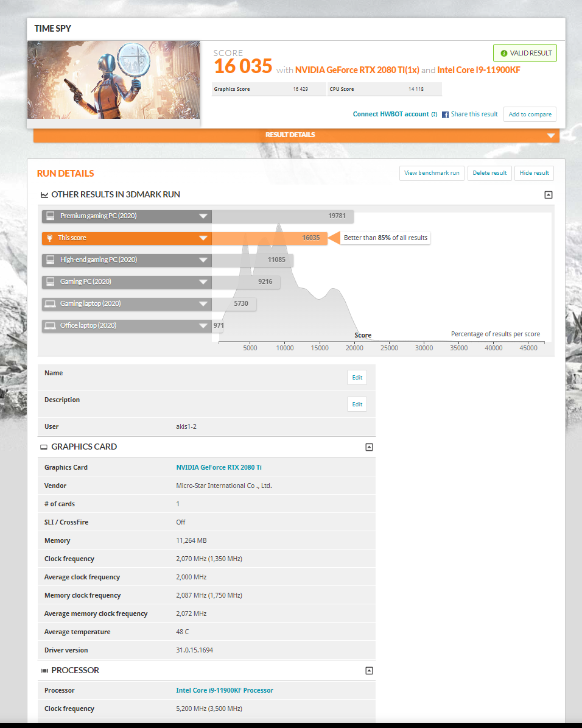Click the processor chip icon beside Processor heading

44,671
